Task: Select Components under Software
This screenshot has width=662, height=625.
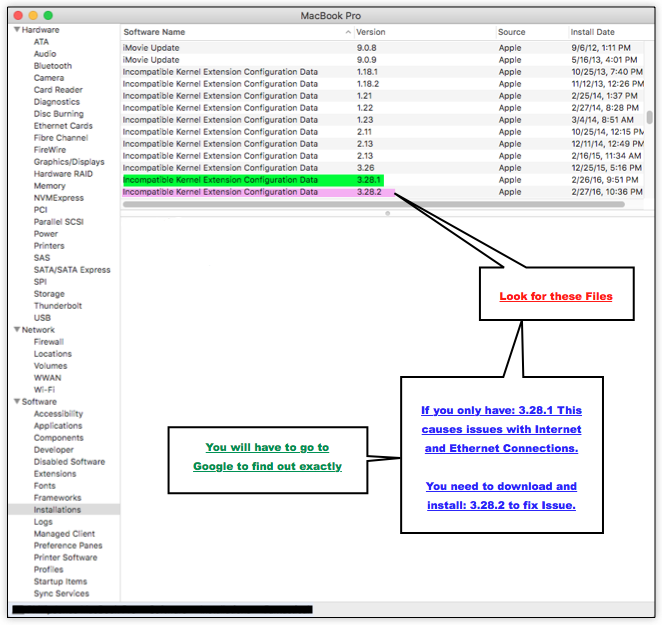Action: tap(59, 438)
